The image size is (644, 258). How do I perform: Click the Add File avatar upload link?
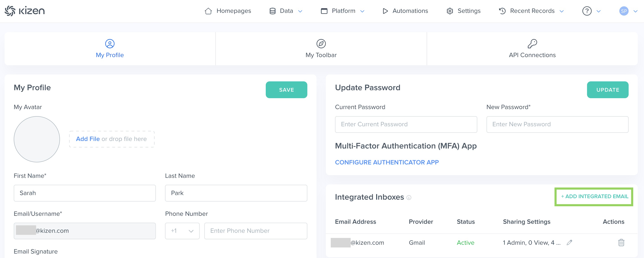[88, 139]
